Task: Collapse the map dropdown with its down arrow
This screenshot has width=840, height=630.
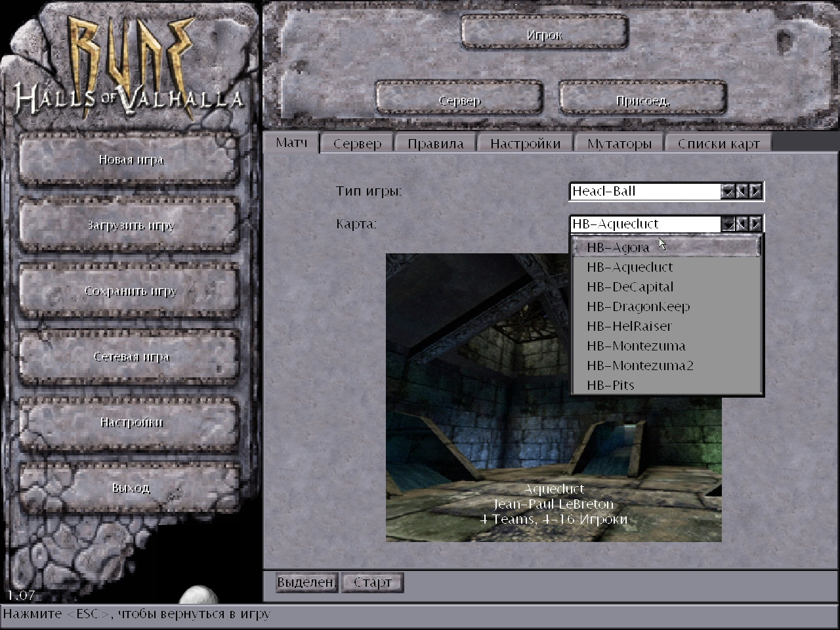Action: [728, 224]
